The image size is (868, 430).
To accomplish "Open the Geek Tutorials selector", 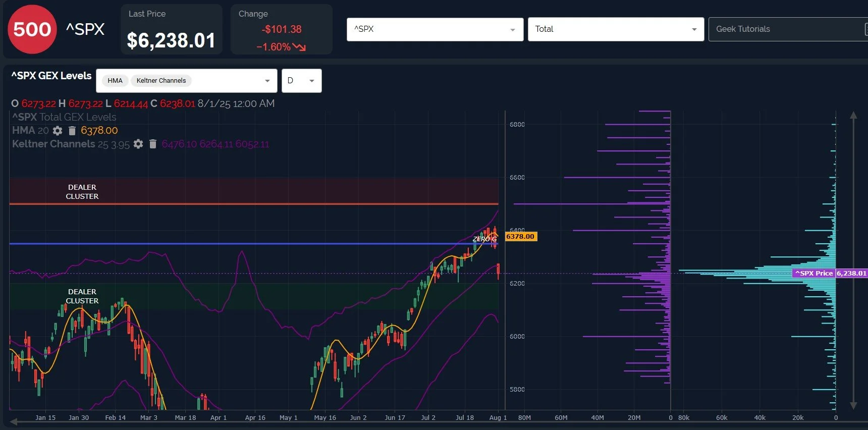I will pyautogui.click(x=788, y=29).
